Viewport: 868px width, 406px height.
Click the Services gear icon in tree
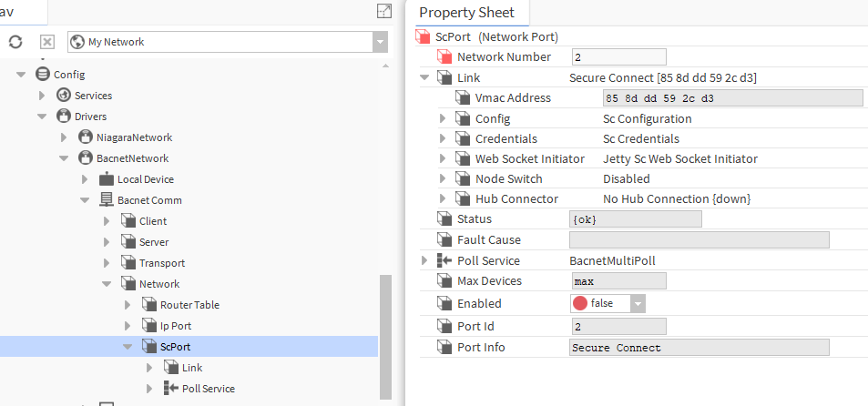[x=64, y=96]
